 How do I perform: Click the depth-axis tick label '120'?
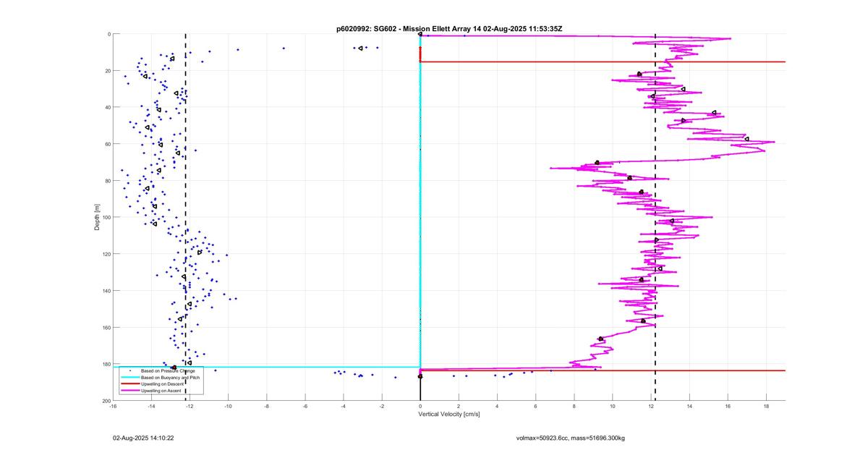tap(106, 254)
